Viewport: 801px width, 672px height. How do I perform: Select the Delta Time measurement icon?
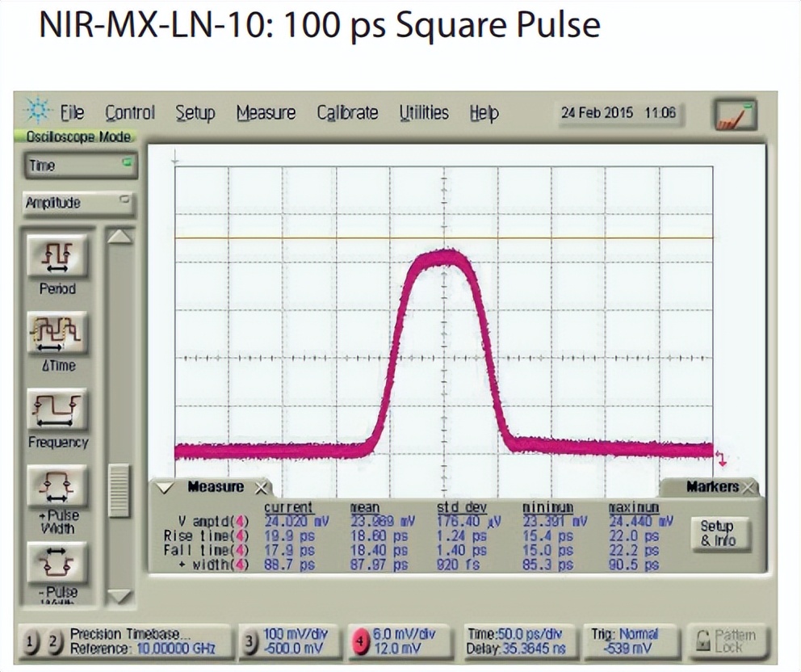(x=57, y=334)
